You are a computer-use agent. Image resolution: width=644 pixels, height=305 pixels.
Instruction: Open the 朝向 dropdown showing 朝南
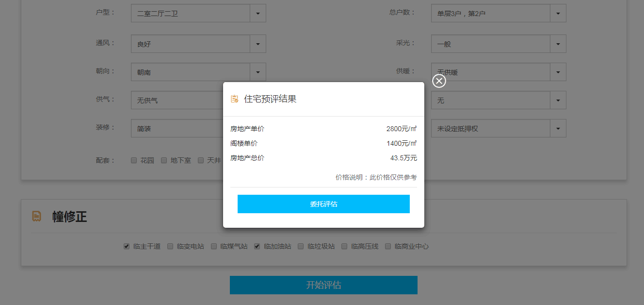258,72
